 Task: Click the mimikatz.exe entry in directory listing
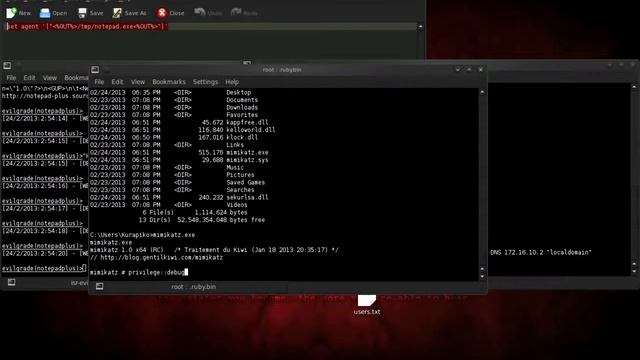pyautogui.click(x=247, y=152)
